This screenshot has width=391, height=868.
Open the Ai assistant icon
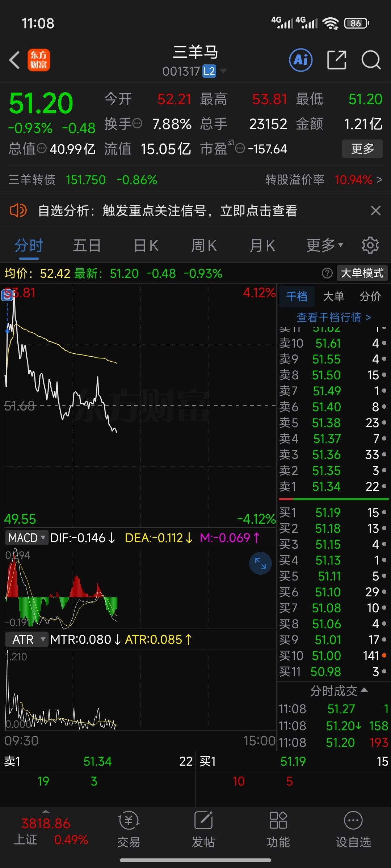[x=301, y=60]
